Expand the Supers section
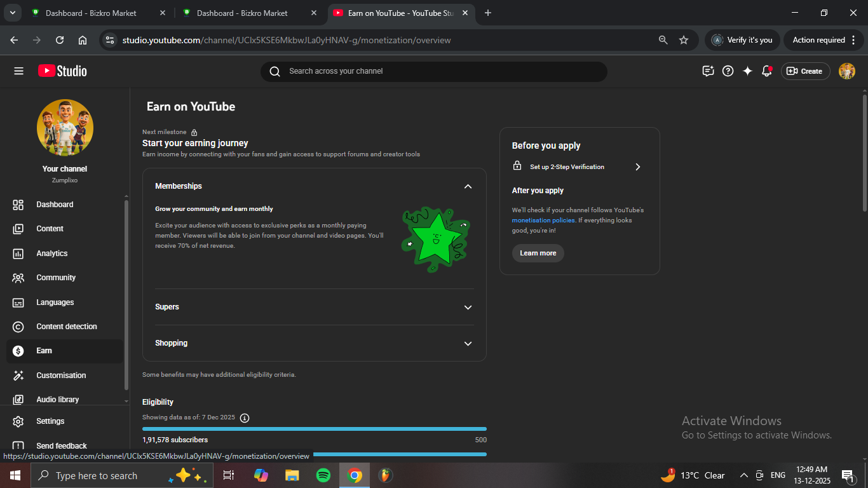The height and width of the screenshot is (488, 868). 468,307
